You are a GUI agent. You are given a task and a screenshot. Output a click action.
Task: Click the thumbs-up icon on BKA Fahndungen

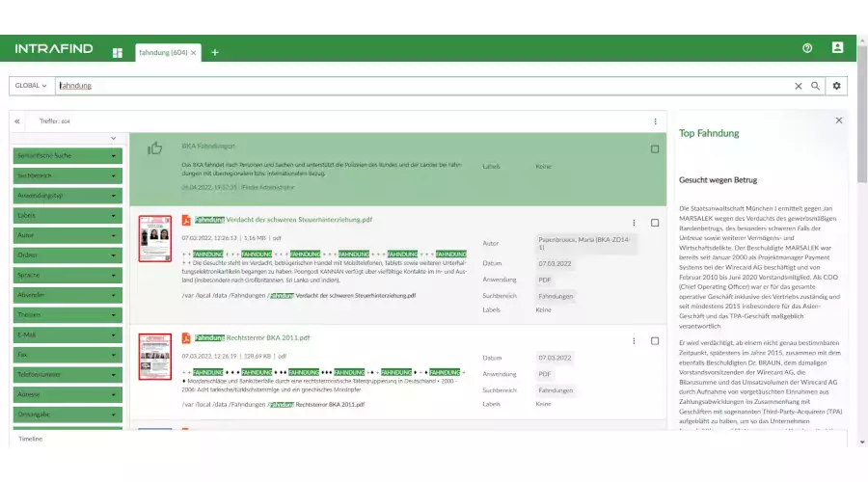154,148
